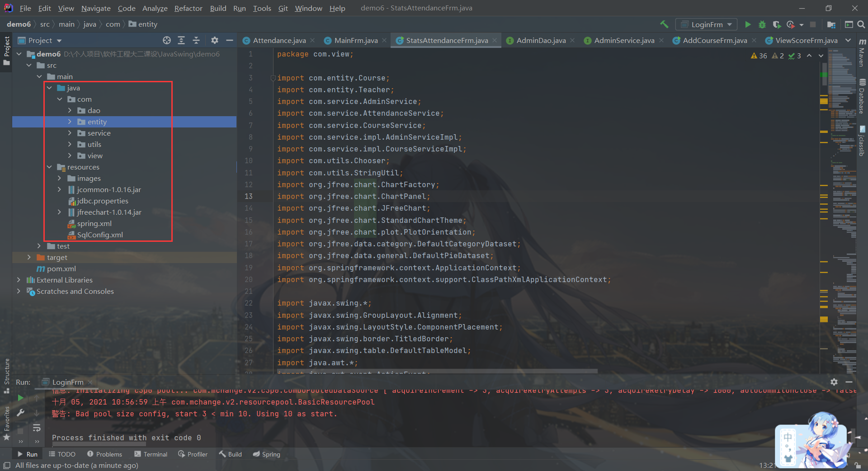
Task: Expand the External Libraries node
Action: pyautogui.click(x=19, y=280)
